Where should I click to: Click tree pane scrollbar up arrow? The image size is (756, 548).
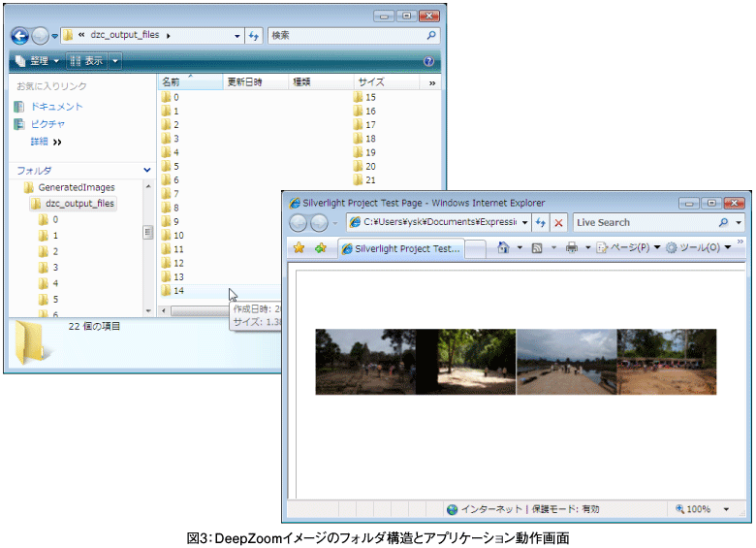click(148, 186)
